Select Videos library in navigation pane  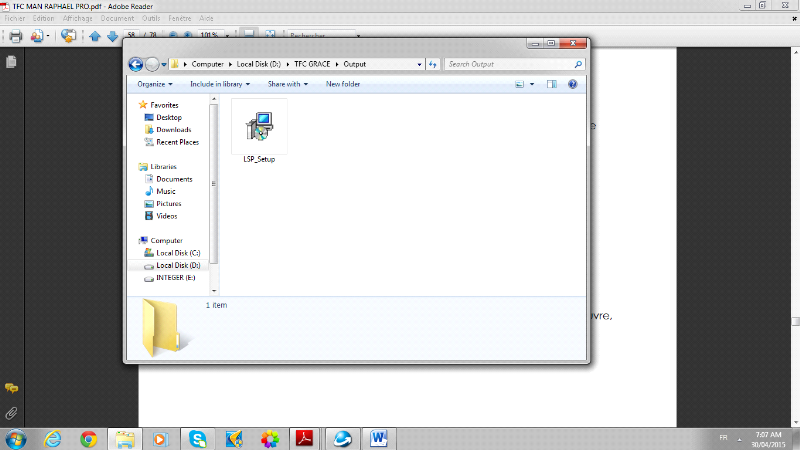pos(166,216)
